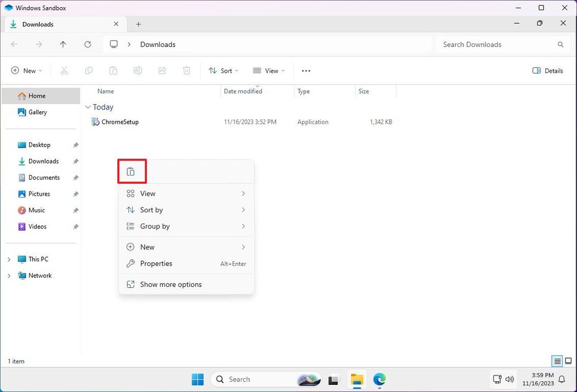Open the New dropdown menu
577x392 pixels.
point(26,71)
